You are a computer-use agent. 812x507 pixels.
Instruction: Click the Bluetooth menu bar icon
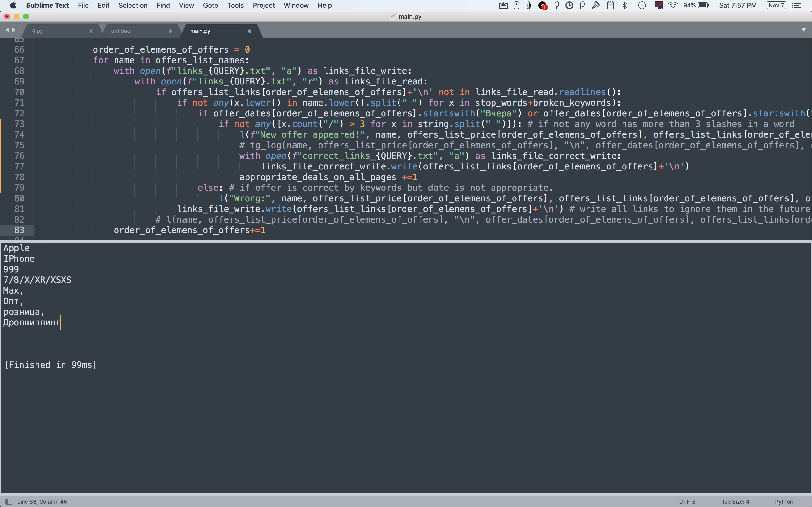point(625,5)
